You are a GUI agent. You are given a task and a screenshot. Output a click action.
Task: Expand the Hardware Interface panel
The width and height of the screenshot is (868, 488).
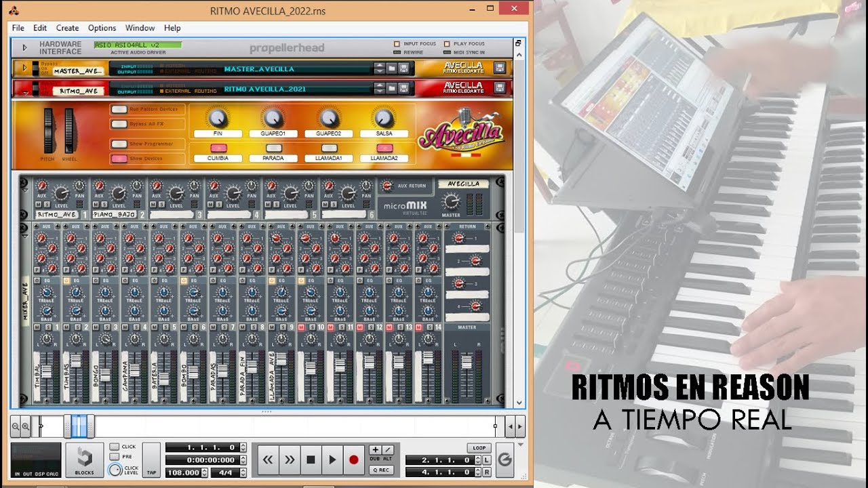point(25,47)
